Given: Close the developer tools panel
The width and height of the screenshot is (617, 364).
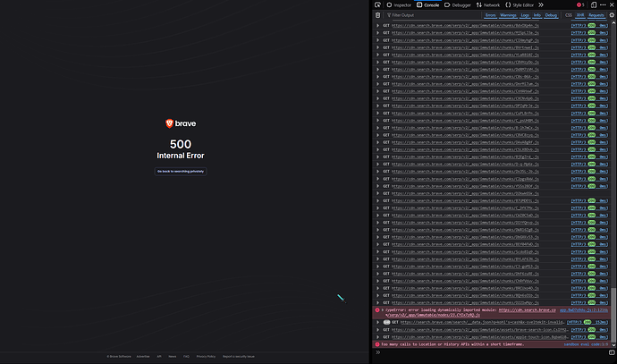Looking at the screenshot, I should click(612, 4).
